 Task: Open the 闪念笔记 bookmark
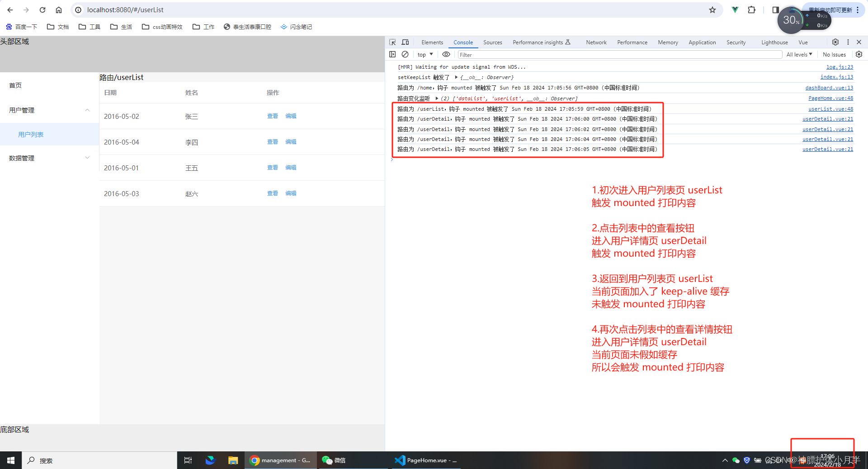tap(297, 27)
